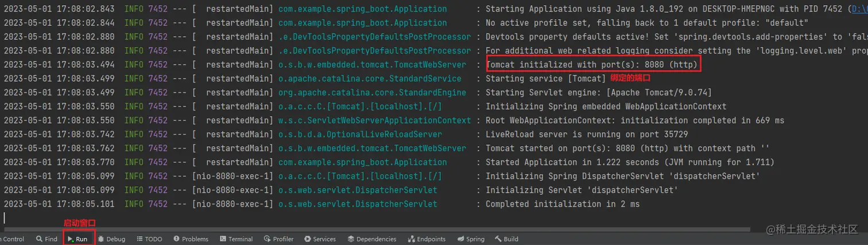Click the '2023-05-01 17:08:03.494' timestamp
Screen dimensions: 868x245
(59, 65)
